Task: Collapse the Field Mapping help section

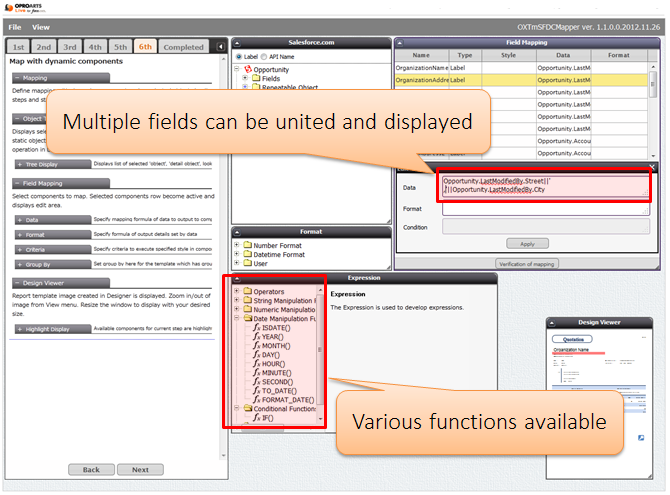Action: 61,183
